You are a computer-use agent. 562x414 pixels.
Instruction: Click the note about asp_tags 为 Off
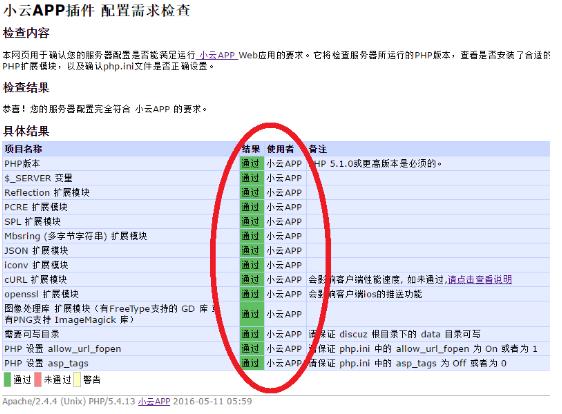click(x=408, y=363)
